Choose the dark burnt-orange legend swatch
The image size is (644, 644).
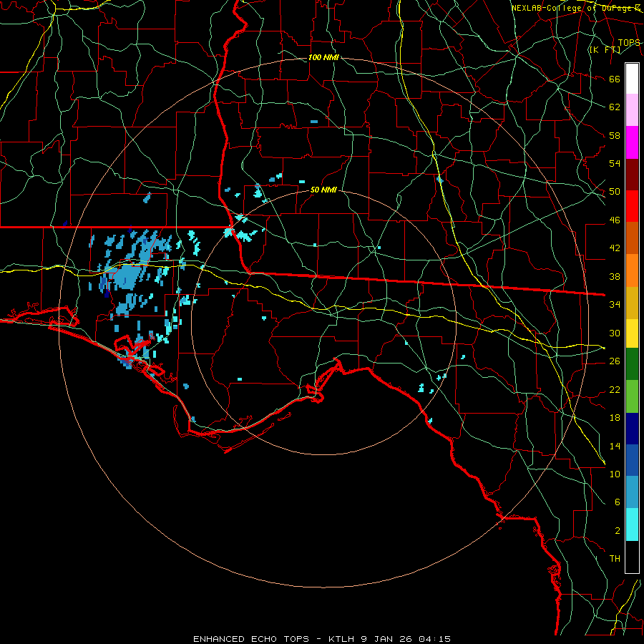tap(632, 238)
